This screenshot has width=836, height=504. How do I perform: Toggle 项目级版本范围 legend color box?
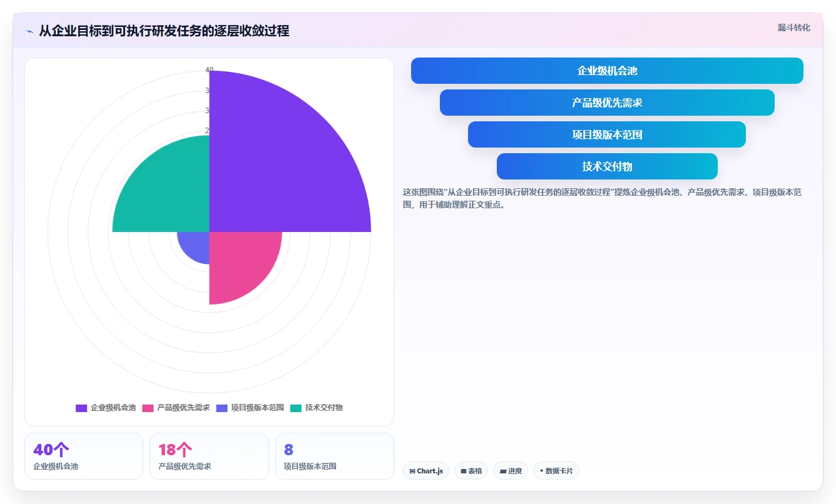click(222, 408)
